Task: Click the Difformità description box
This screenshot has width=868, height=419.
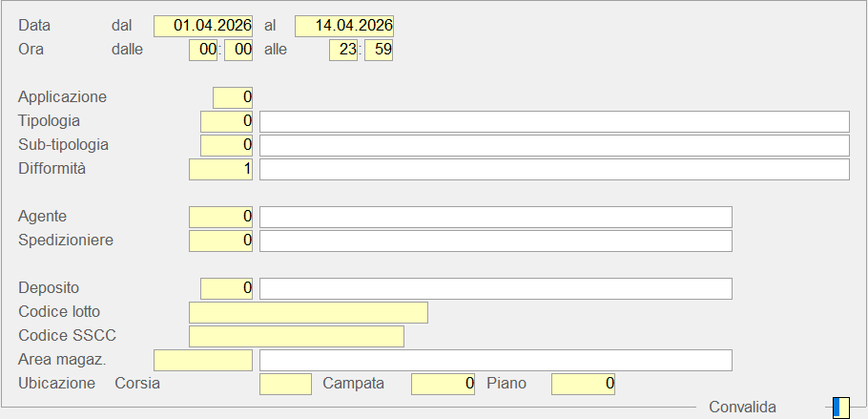Action: coord(554,169)
